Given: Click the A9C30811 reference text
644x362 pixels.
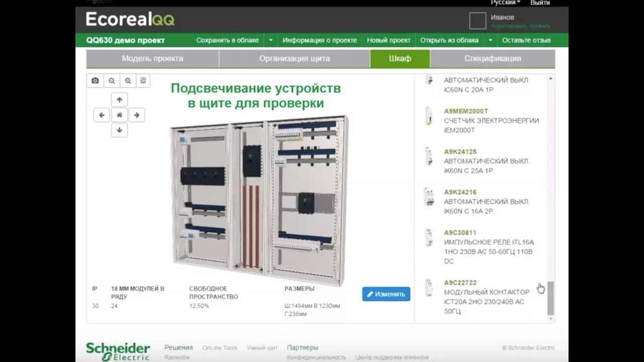Looking at the screenshot, I should click(x=460, y=233).
